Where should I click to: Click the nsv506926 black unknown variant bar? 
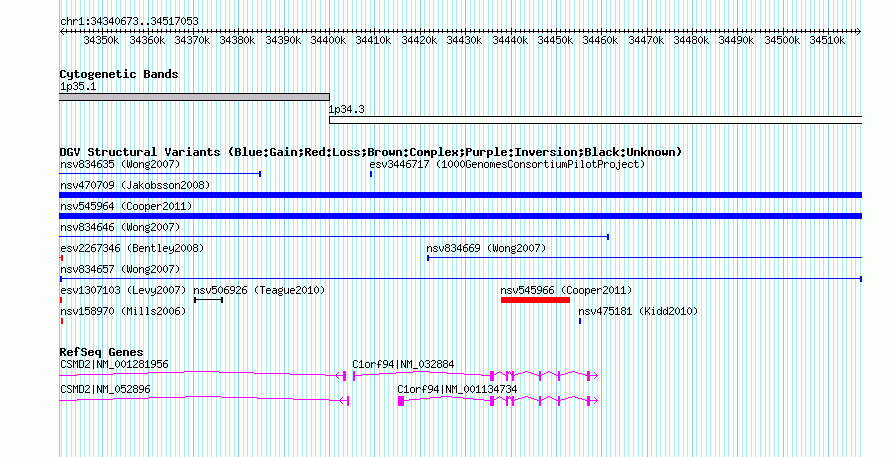click(x=208, y=300)
